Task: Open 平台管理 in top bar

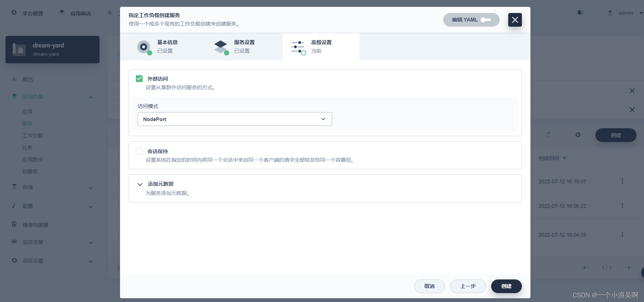Action: point(33,13)
